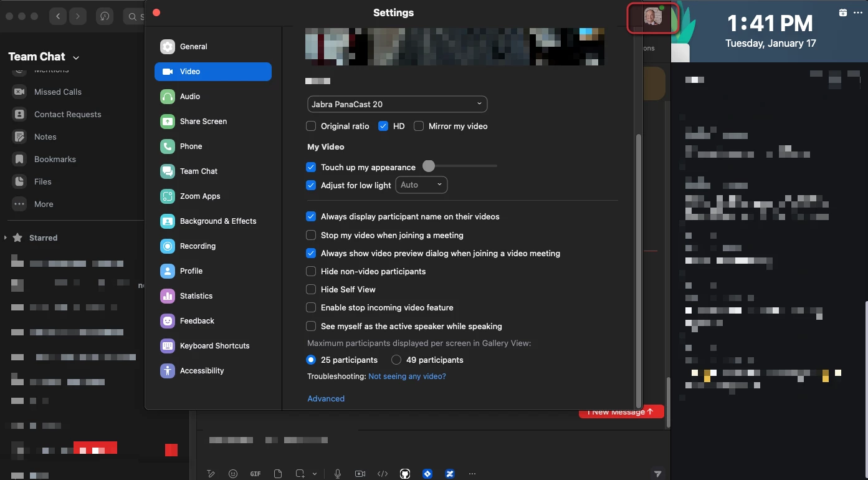Open the emoji picker in chat toolbar
This screenshot has height=480, width=868.
[233, 474]
